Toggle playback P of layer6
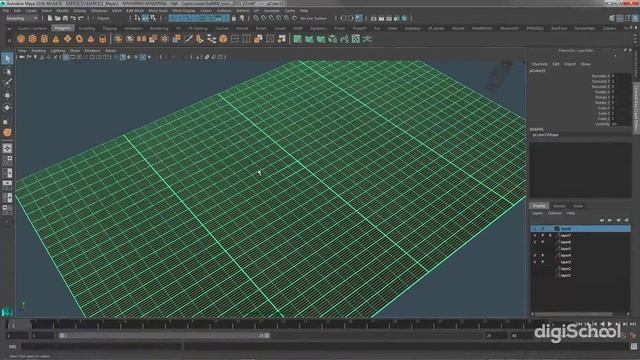The image size is (640, 360). tap(542, 242)
